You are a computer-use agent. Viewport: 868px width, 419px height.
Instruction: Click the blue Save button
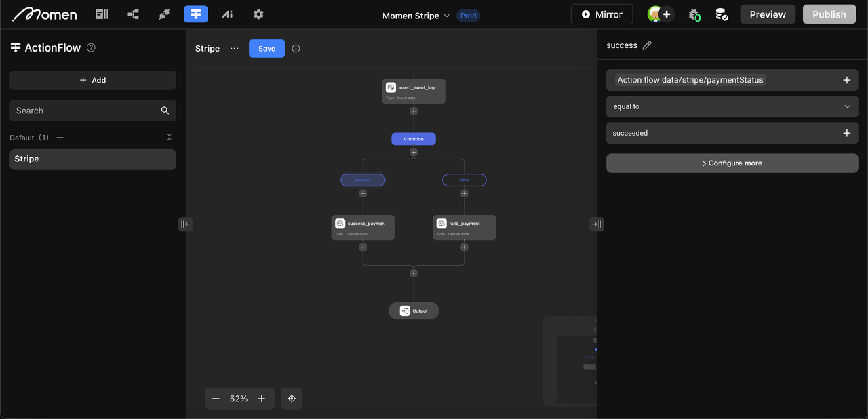pos(267,49)
